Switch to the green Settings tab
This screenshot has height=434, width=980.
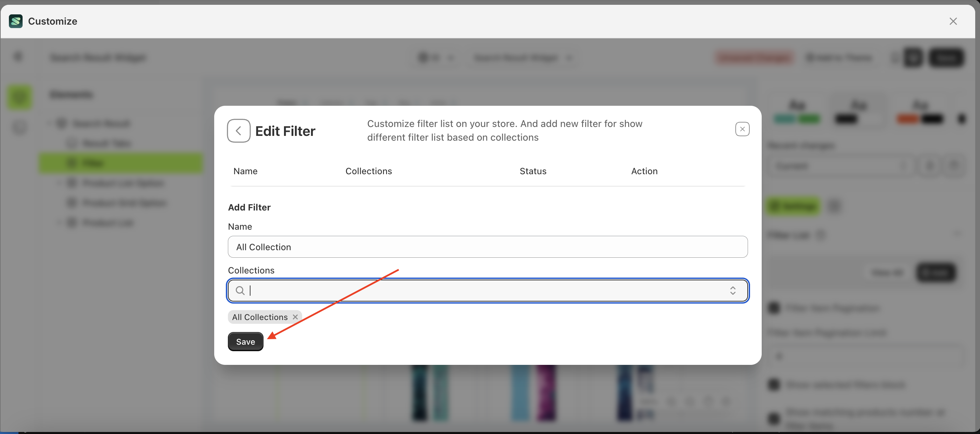(793, 206)
